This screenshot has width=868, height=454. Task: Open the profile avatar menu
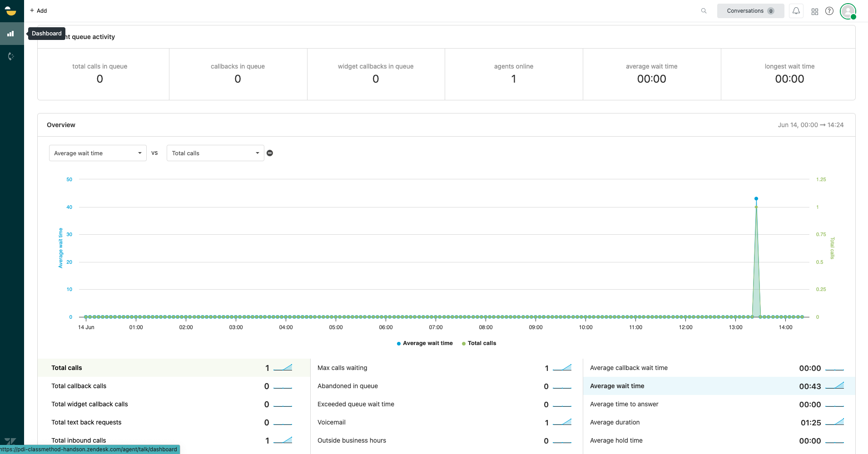(848, 11)
